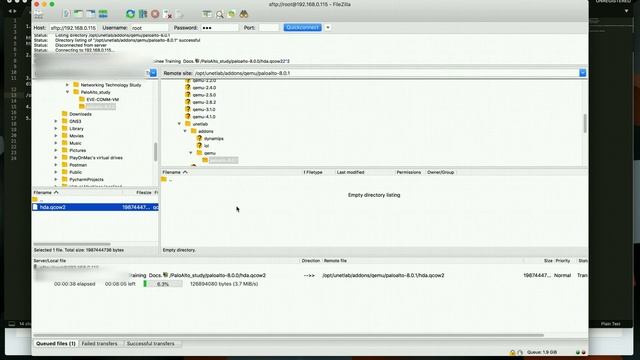Expand the Movies folder
Screen dimensions: 640x360
tap(56, 136)
